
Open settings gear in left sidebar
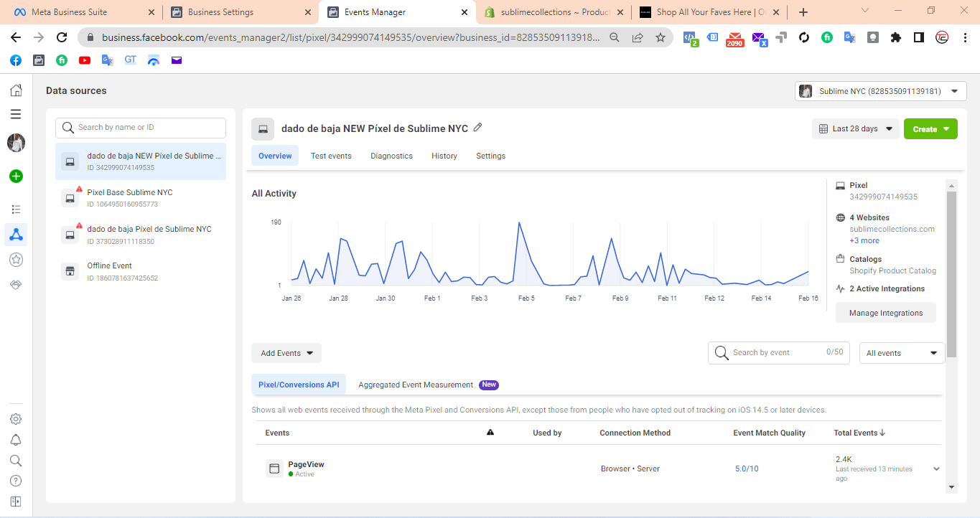[x=16, y=419]
